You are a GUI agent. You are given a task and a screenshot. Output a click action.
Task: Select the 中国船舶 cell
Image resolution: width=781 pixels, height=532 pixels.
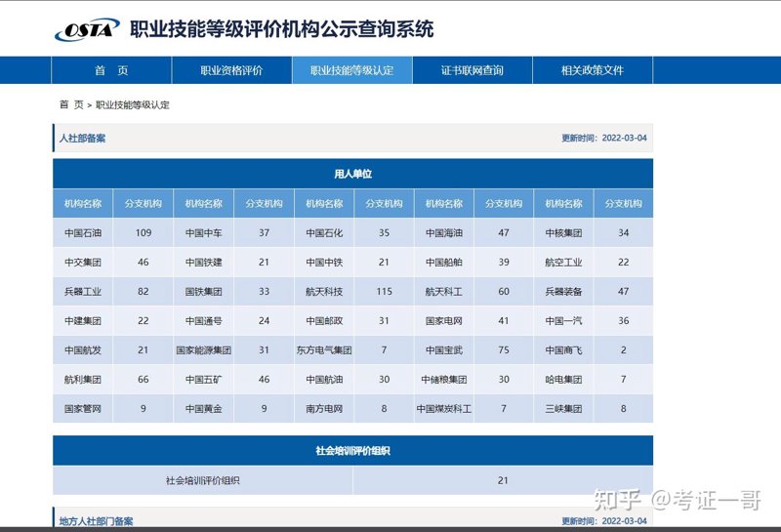(x=444, y=262)
